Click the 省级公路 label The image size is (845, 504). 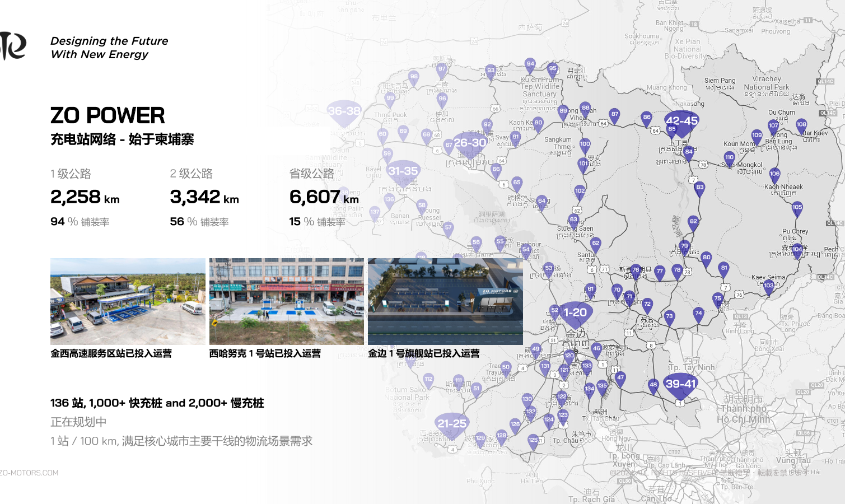(x=311, y=174)
